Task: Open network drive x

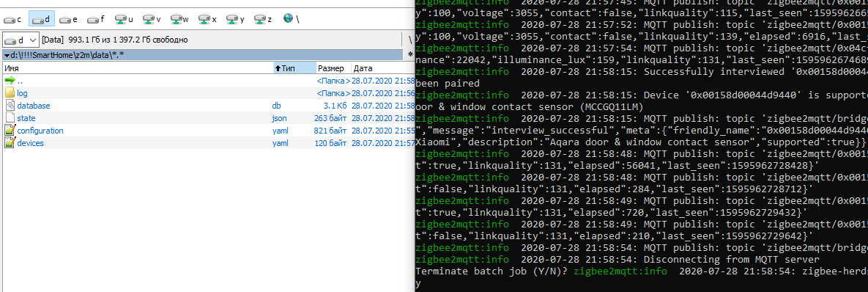Action: (207, 19)
